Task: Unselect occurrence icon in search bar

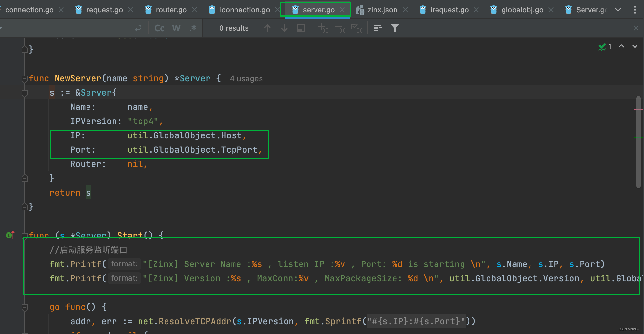Action: [x=340, y=29]
